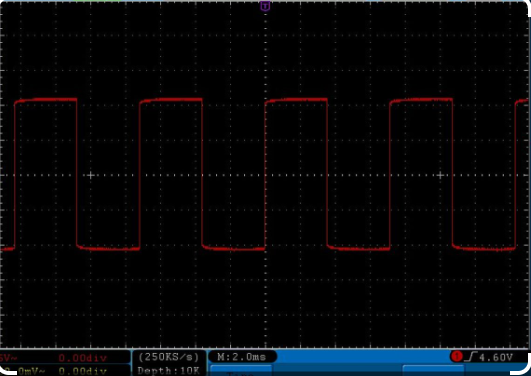Click the purple trigger position marker
The image size is (531, 376).
pyautogui.click(x=265, y=6)
